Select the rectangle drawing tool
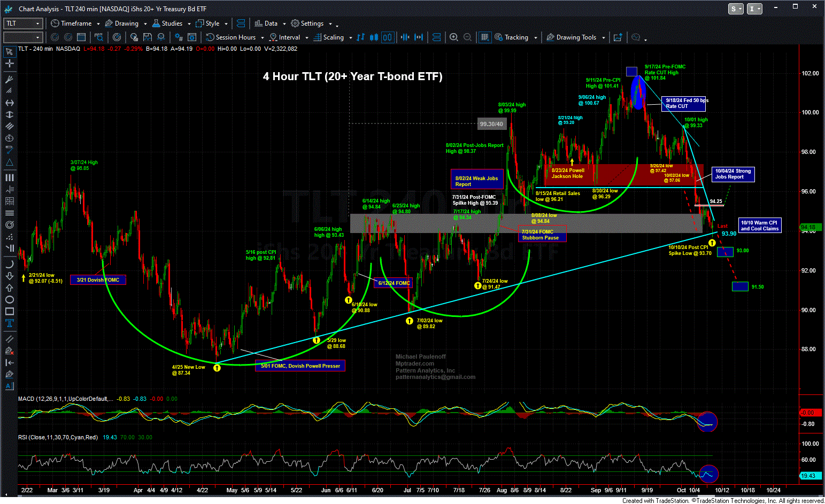Image resolution: width=825 pixels, height=504 pixels. pyautogui.click(x=9, y=311)
